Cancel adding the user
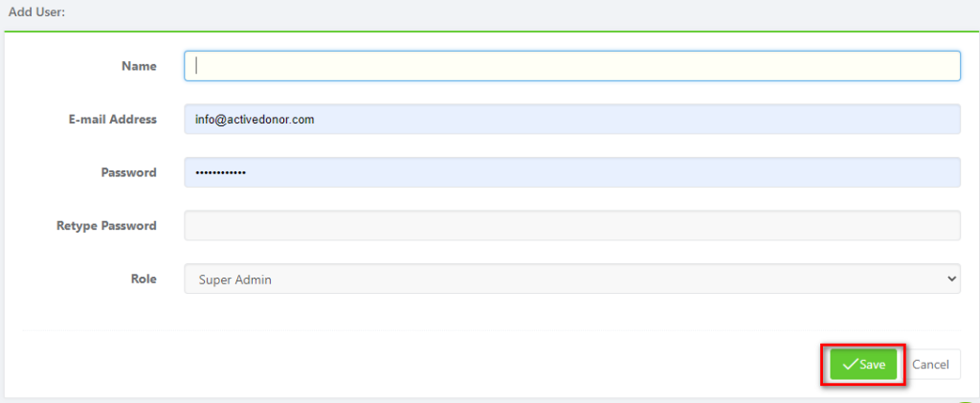The image size is (980, 403). pos(930,365)
